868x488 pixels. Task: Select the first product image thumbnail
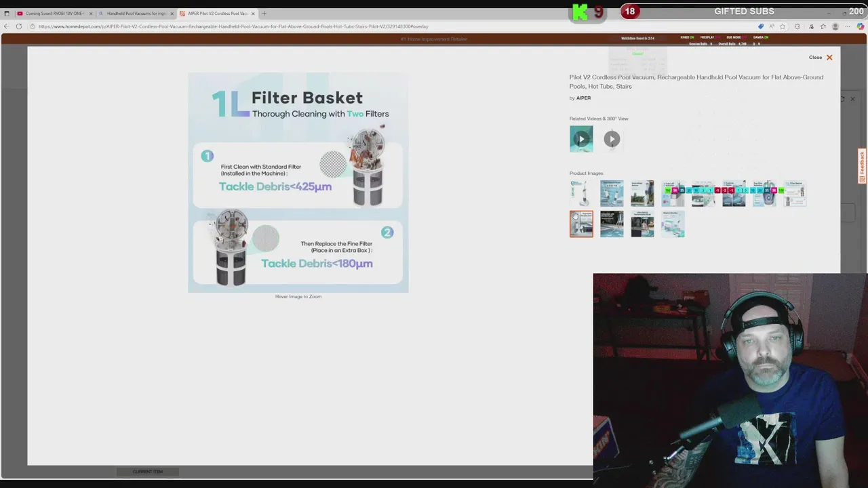581,193
